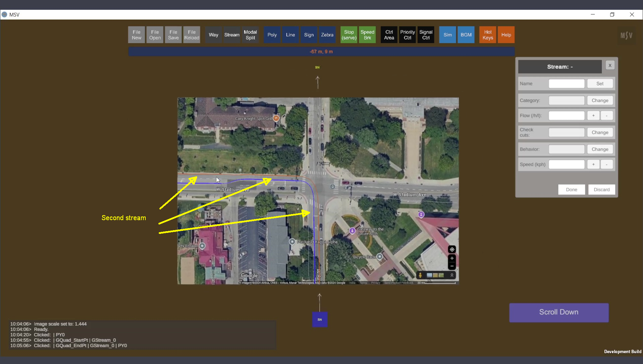Open the Signal Ctrl tool
Image resolution: width=643 pixels, height=364 pixels.
click(426, 35)
